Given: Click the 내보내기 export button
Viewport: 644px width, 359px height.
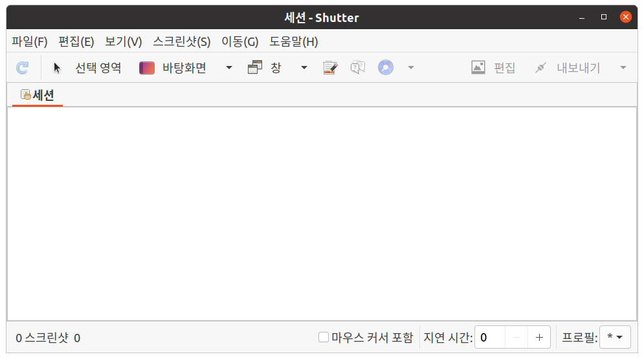Looking at the screenshot, I should click(x=568, y=68).
